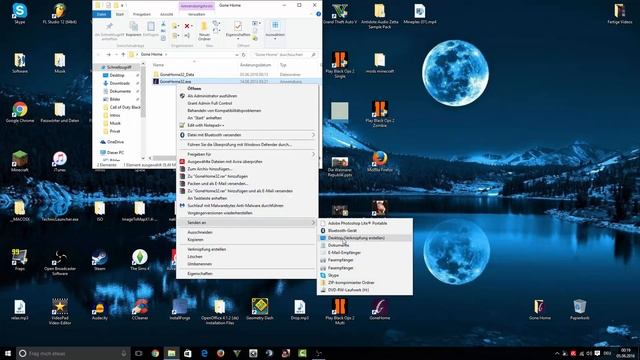Open the Audacity desktop shortcut
The width and height of the screenshot is (640, 360).
(x=100, y=309)
